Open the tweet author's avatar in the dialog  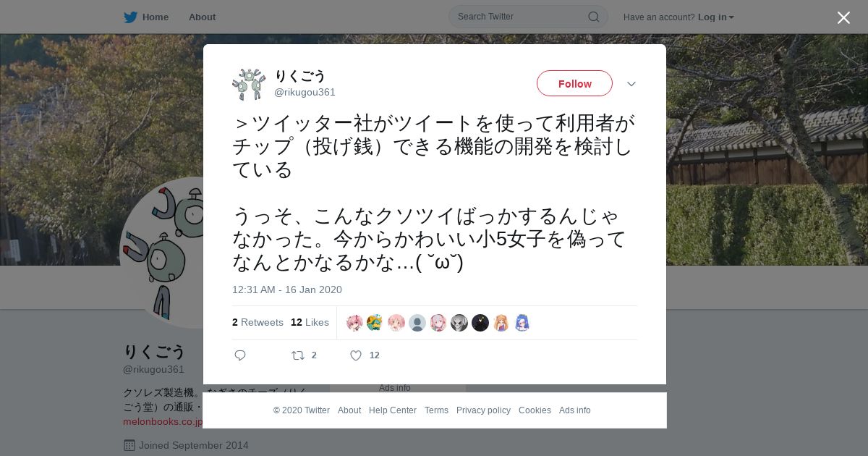tap(249, 84)
